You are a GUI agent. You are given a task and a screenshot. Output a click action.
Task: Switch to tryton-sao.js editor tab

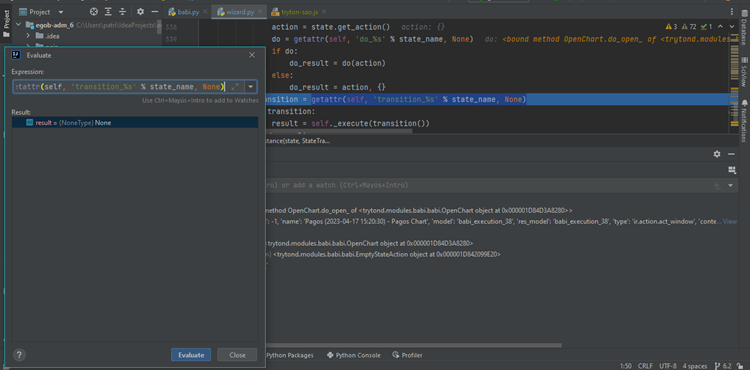tap(298, 12)
